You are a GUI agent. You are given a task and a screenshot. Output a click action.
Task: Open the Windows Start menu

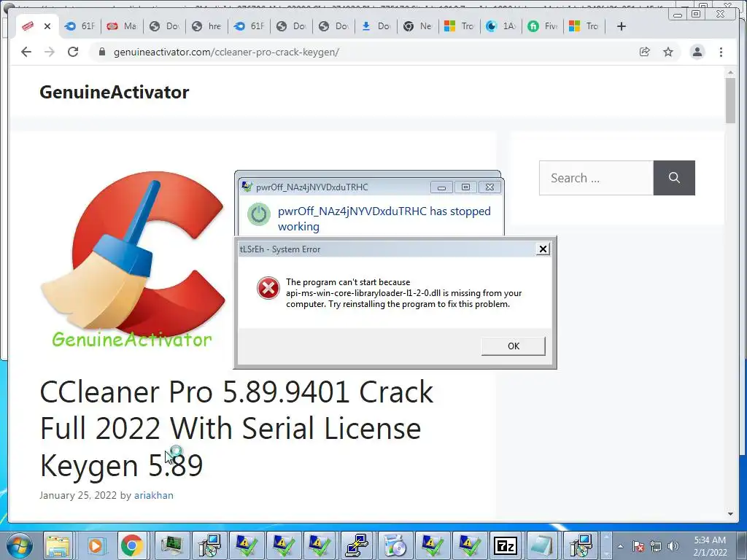(x=18, y=545)
